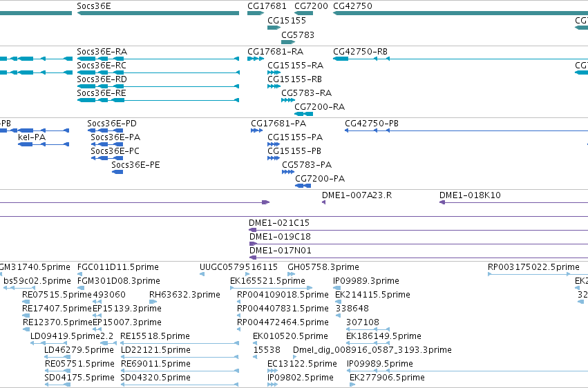Select protein CG15155-PA
The width and height of the screenshot is (588, 388).
tap(274, 144)
